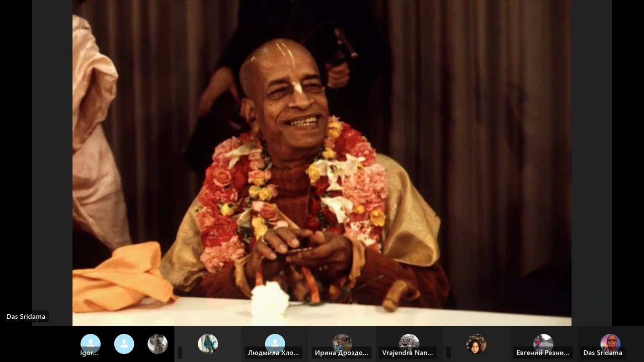Select the participant tile with the teal figure avatar
Screen dimensions: 644x362
(x=208, y=344)
